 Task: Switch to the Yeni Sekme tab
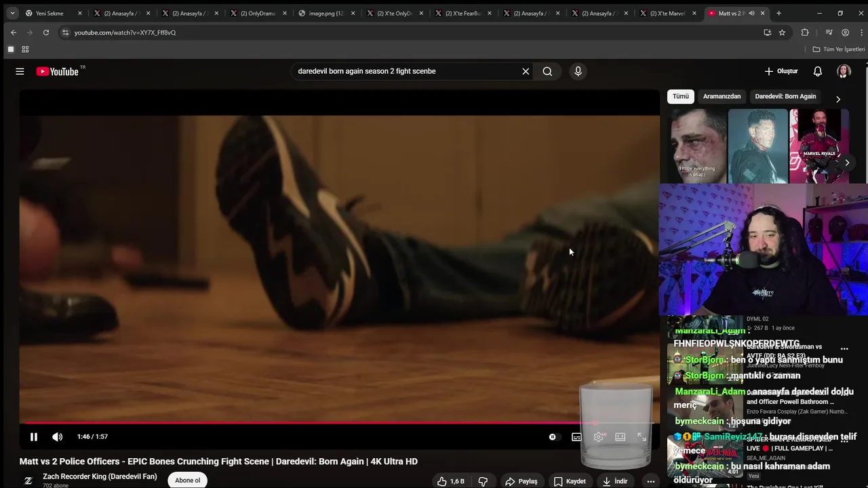(53, 13)
